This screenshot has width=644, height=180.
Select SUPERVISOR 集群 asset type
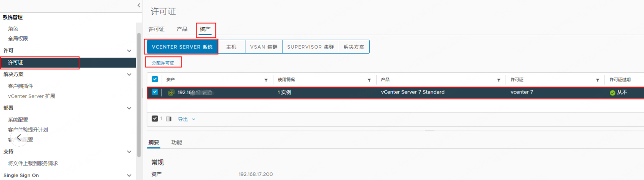(311, 47)
